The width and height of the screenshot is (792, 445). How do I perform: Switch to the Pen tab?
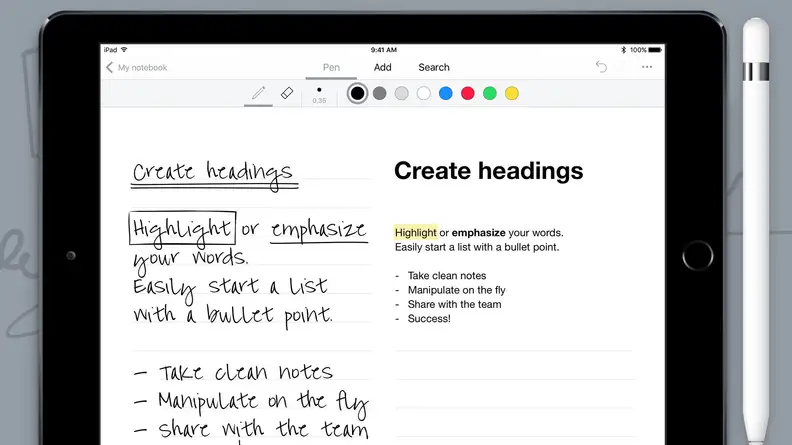(331, 67)
